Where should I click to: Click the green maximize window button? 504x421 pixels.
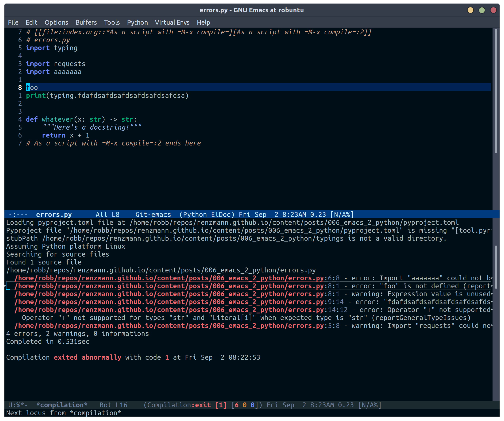pyautogui.click(x=482, y=10)
